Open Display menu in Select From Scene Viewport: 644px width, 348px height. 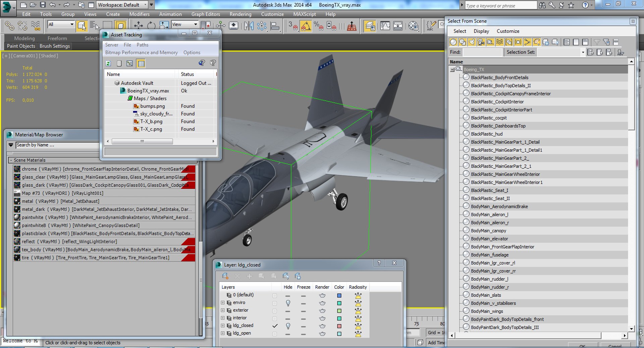tap(481, 31)
